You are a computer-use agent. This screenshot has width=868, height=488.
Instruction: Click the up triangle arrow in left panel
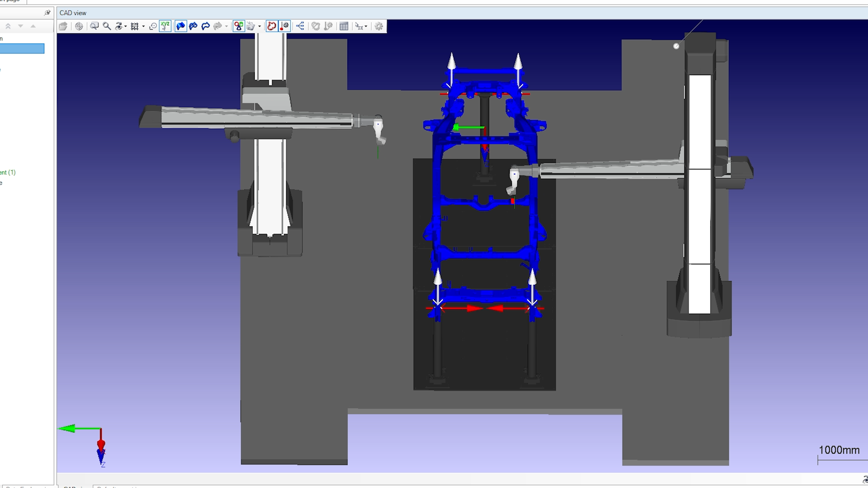coord(33,26)
